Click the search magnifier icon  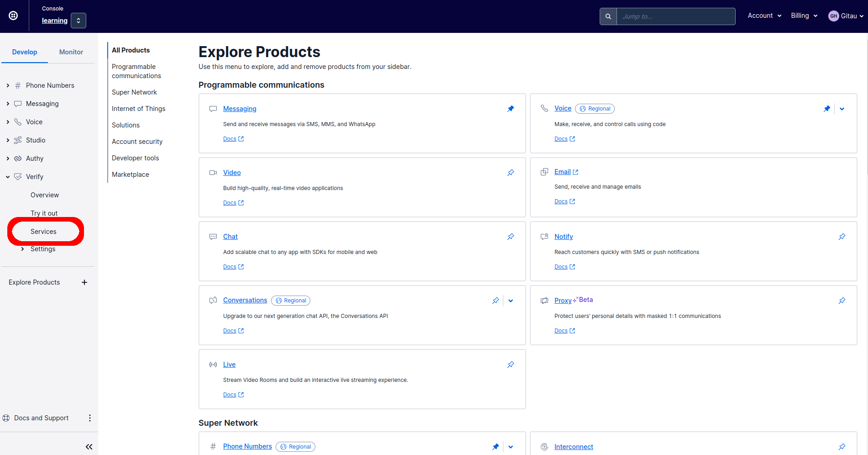[608, 16]
